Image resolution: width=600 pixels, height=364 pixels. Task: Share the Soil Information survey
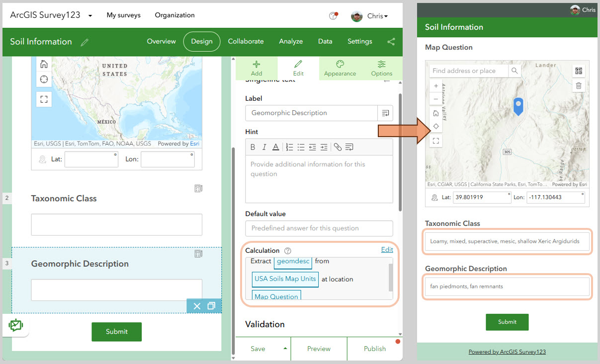[391, 42]
